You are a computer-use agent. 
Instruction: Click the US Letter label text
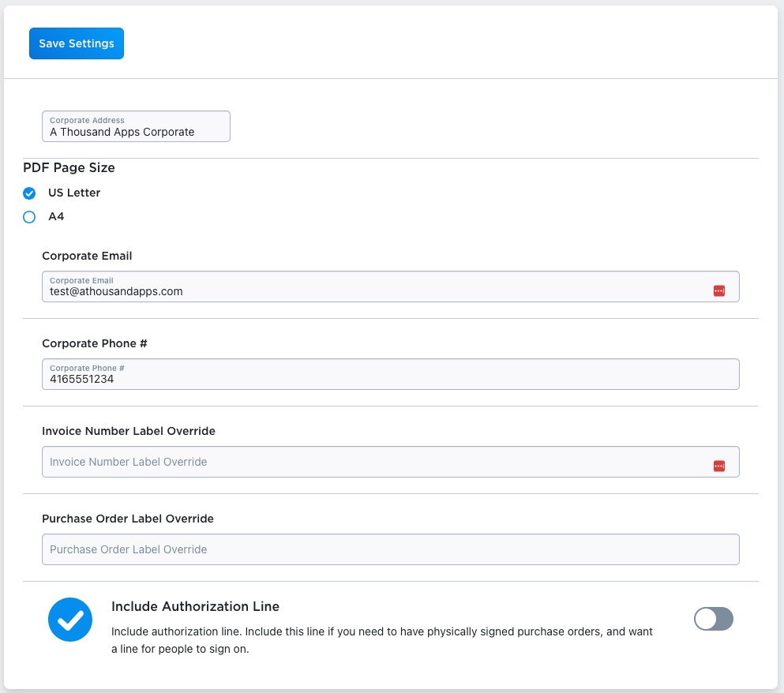click(x=74, y=193)
